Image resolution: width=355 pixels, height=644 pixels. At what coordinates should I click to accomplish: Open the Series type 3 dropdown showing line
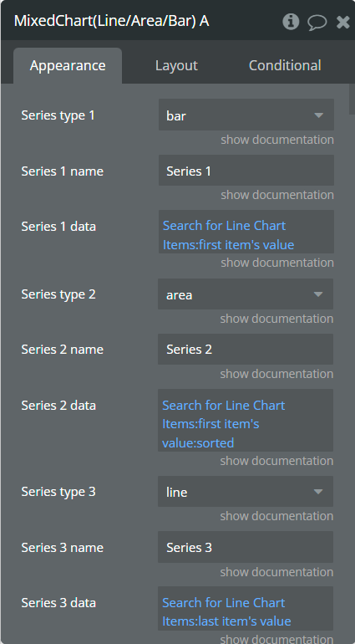tap(246, 491)
